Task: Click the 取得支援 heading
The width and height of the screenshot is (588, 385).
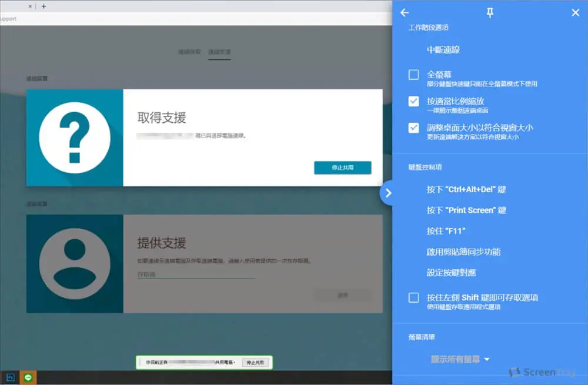Action: 162,118
